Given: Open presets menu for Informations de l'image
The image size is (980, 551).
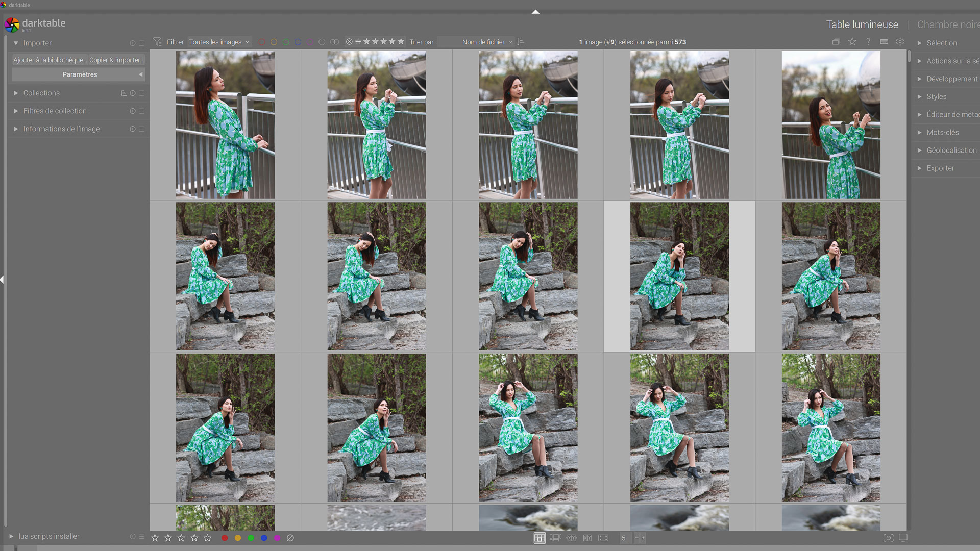Looking at the screenshot, I should tap(142, 129).
